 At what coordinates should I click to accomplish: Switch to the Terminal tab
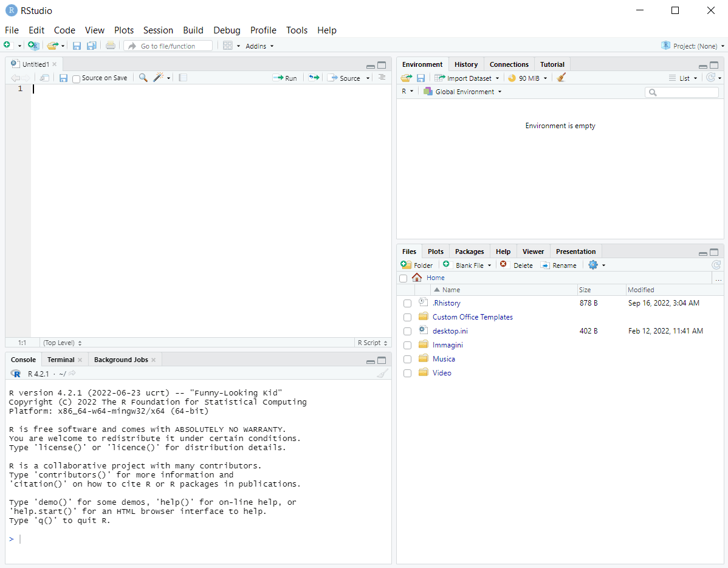click(x=61, y=360)
